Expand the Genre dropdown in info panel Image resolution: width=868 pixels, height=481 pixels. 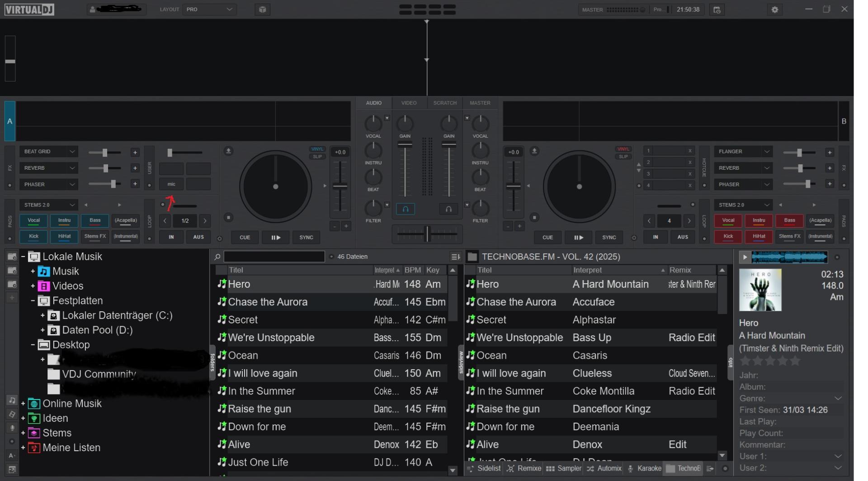838,399
